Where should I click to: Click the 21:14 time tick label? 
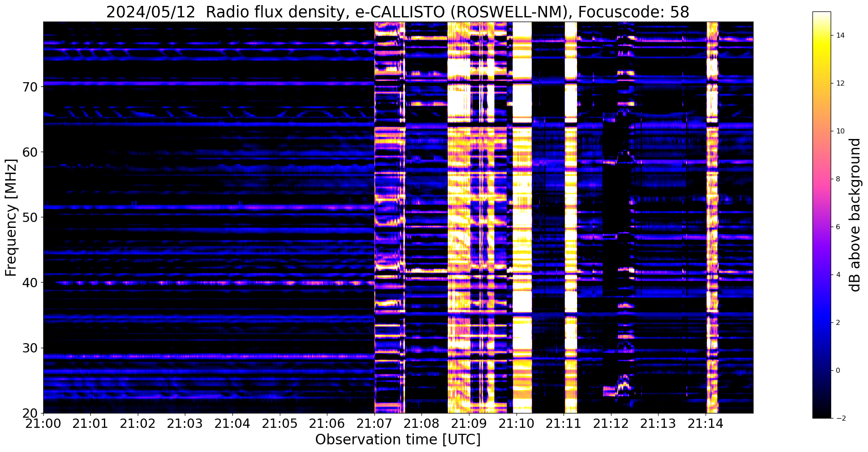[706, 423]
